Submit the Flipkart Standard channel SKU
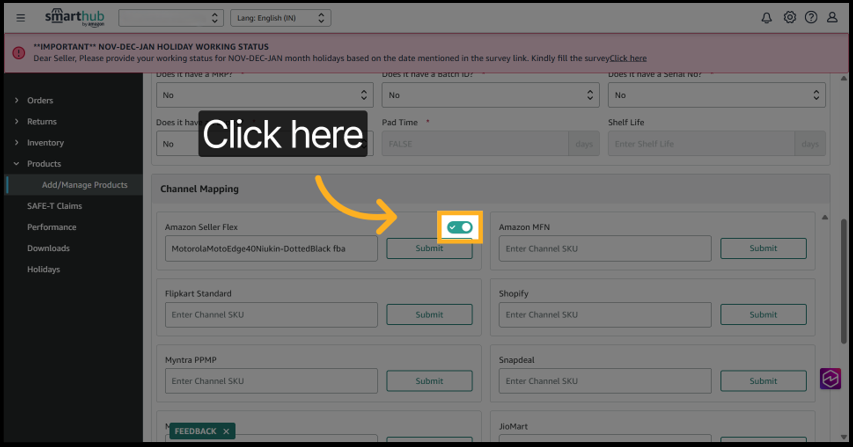 429,315
